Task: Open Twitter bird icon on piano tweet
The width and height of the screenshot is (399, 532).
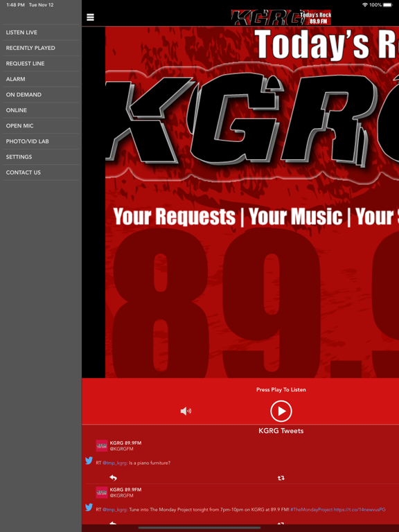Action: pyautogui.click(x=89, y=461)
